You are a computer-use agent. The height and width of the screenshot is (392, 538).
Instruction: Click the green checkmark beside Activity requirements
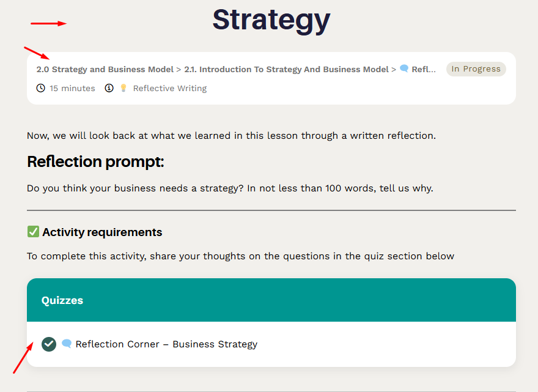(x=33, y=232)
